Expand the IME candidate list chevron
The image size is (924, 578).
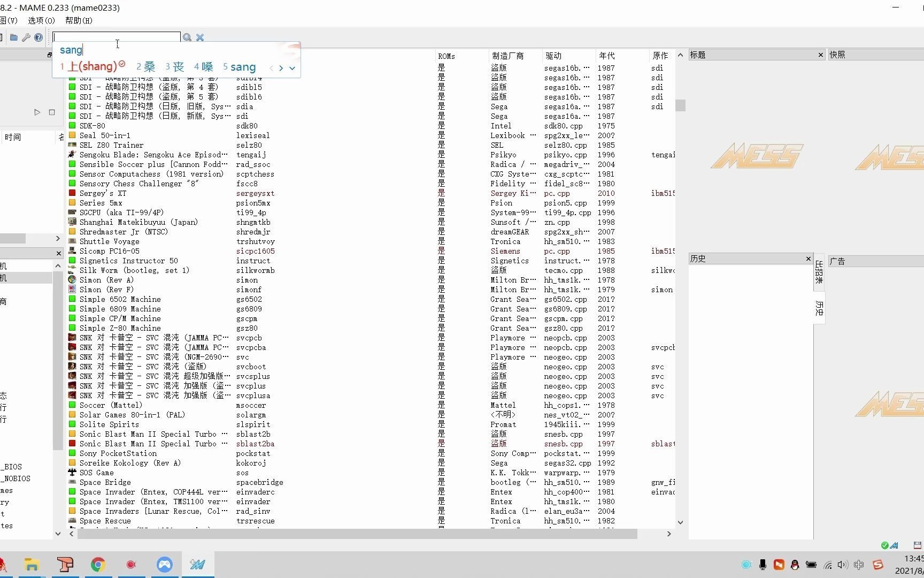tap(292, 68)
